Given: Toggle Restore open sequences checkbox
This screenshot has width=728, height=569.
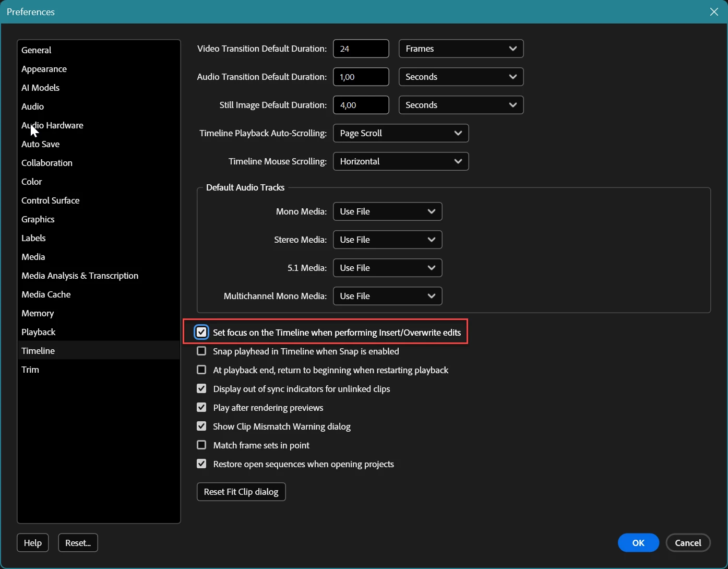Looking at the screenshot, I should [201, 464].
